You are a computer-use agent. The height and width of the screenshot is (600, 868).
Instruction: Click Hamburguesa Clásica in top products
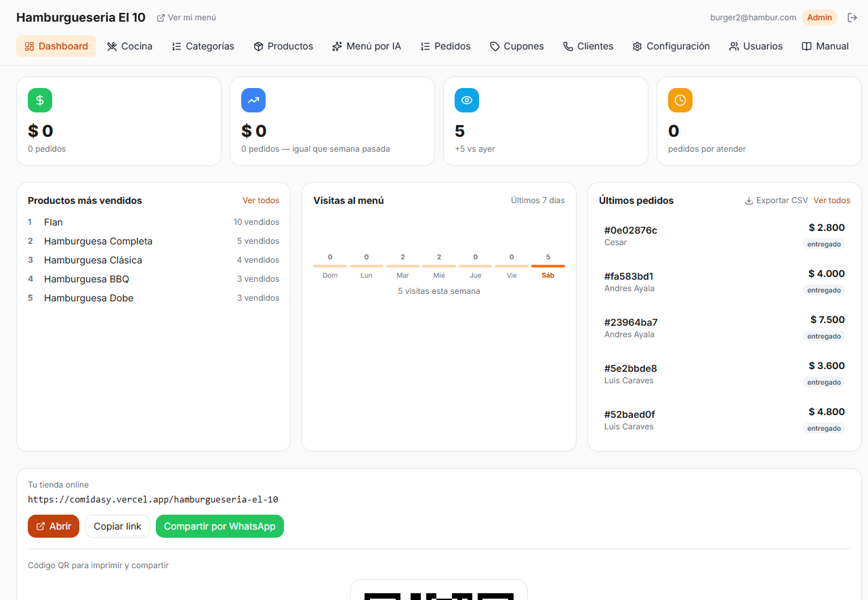click(x=153, y=260)
